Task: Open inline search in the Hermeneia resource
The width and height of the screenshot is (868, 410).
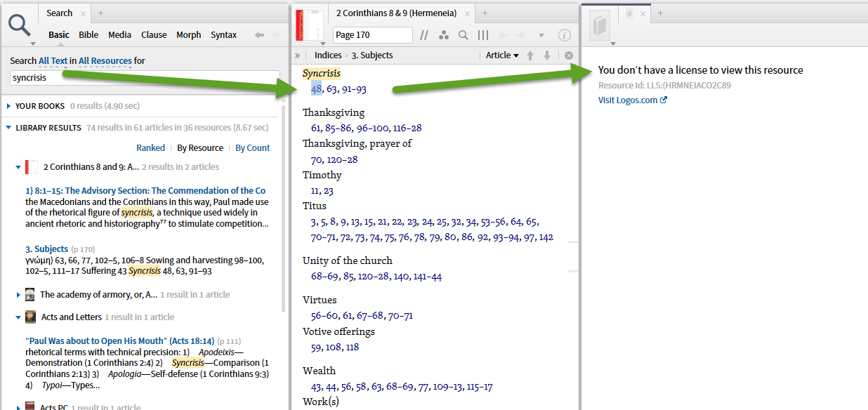Action: coord(463,35)
